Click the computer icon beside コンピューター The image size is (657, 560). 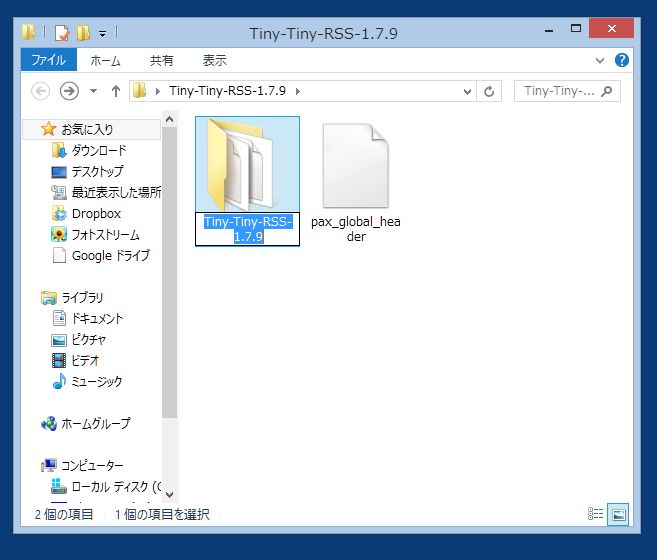tap(49, 465)
